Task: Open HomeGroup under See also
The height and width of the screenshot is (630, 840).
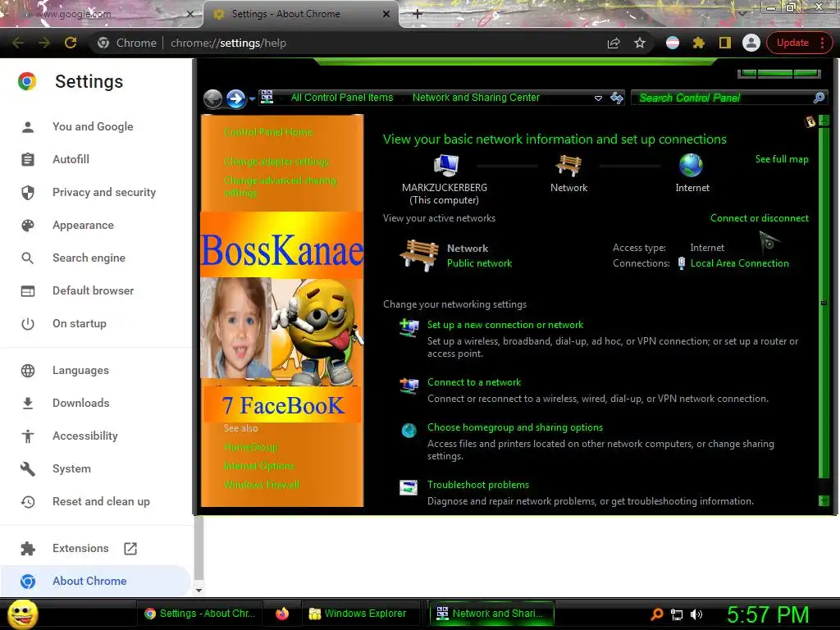Action: point(251,447)
